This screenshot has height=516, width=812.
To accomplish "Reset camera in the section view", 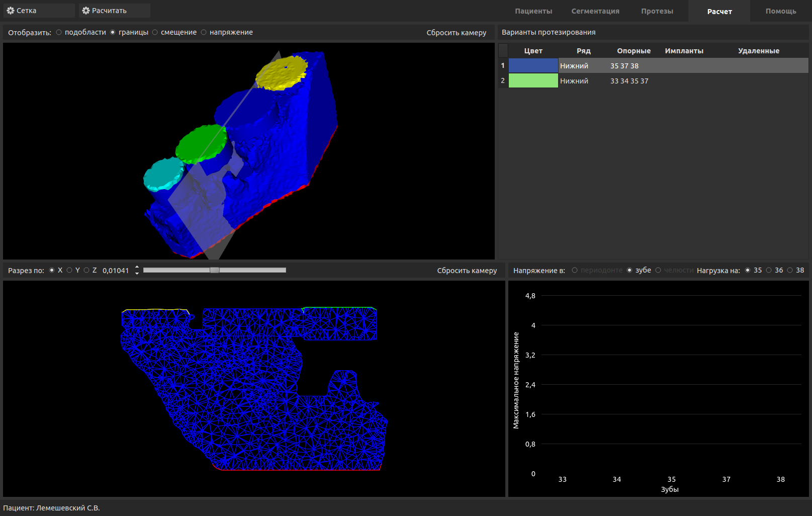I will [467, 271].
